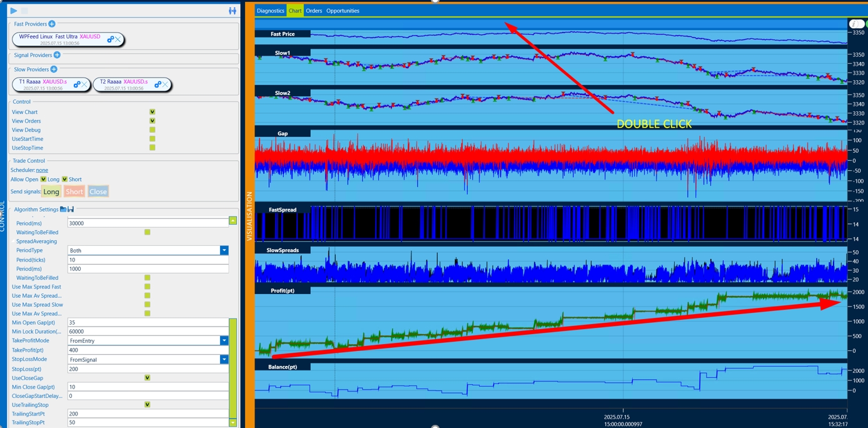The height and width of the screenshot is (428, 868).
Task: Open the StopLossMode dropdown
Action: [x=224, y=360]
